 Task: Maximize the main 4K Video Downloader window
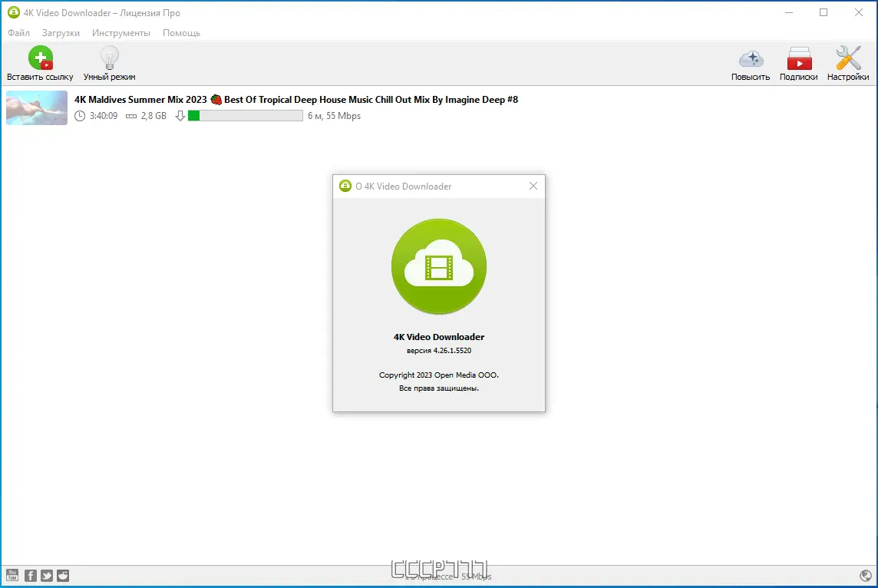(x=824, y=12)
